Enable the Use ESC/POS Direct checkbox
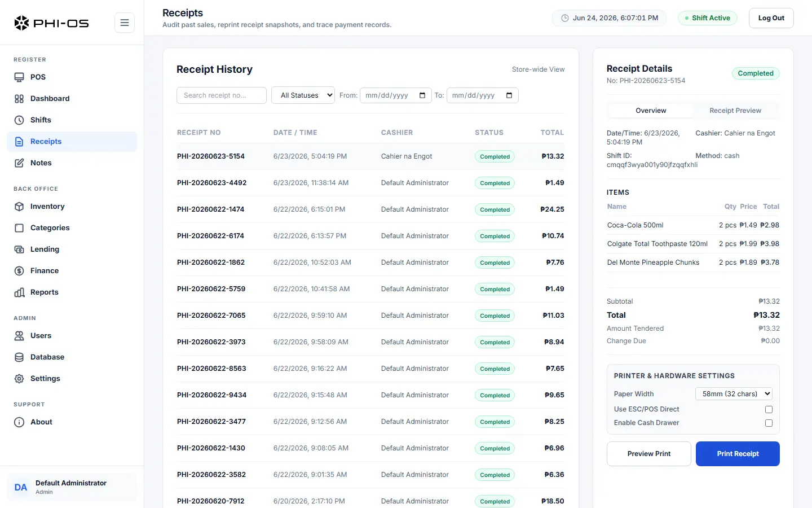The height and width of the screenshot is (508, 812). coord(769,409)
